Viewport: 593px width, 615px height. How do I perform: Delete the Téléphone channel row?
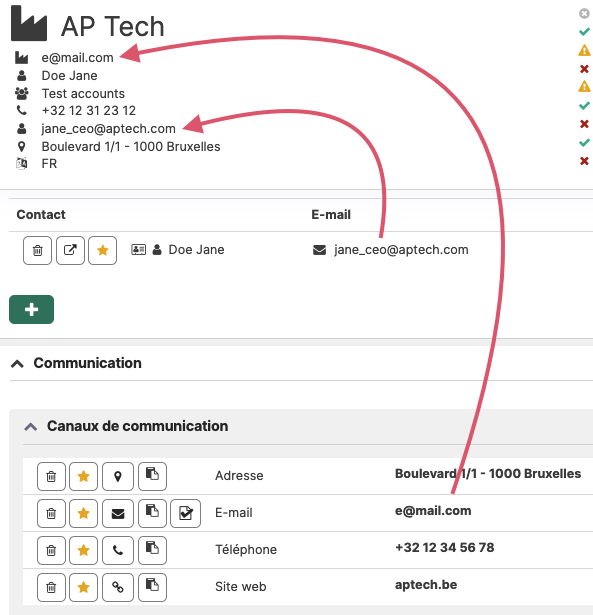pos(51,550)
